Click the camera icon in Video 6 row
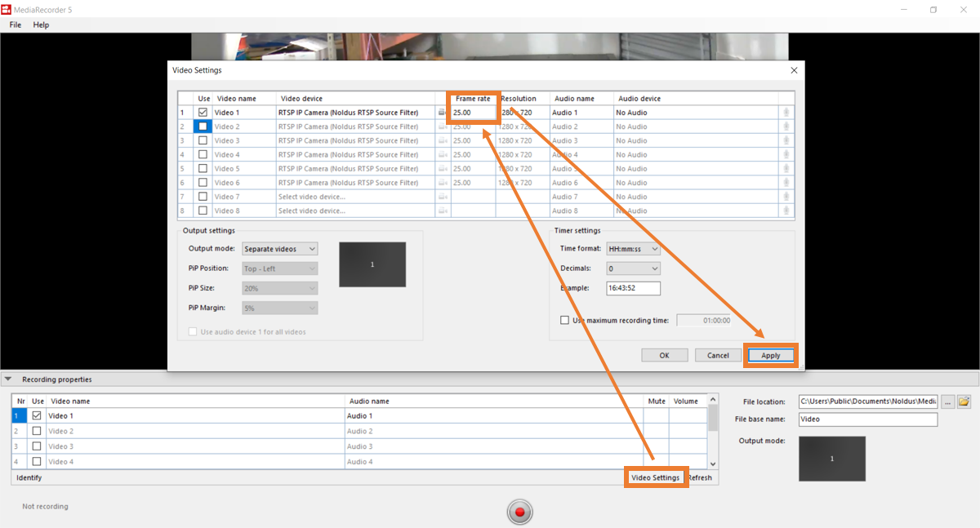Image resolution: width=980 pixels, height=528 pixels. [442, 183]
